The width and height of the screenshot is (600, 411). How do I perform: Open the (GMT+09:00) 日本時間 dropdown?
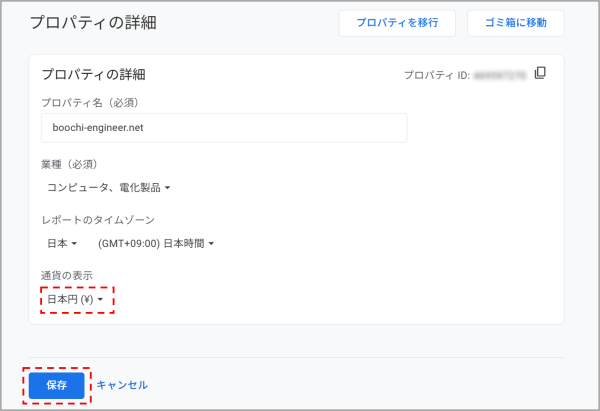point(156,243)
